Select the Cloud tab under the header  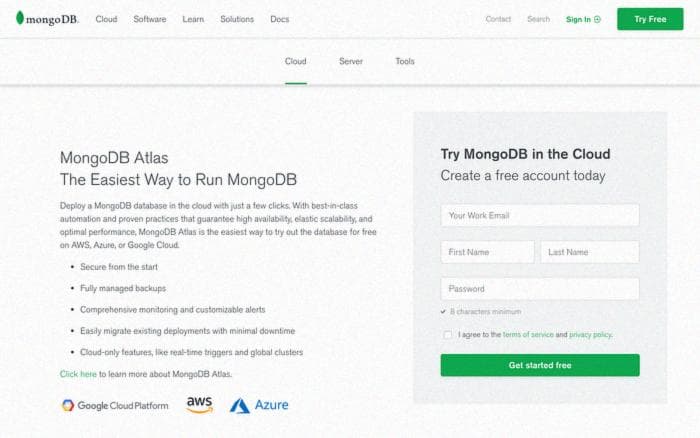(x=296, y=61)
